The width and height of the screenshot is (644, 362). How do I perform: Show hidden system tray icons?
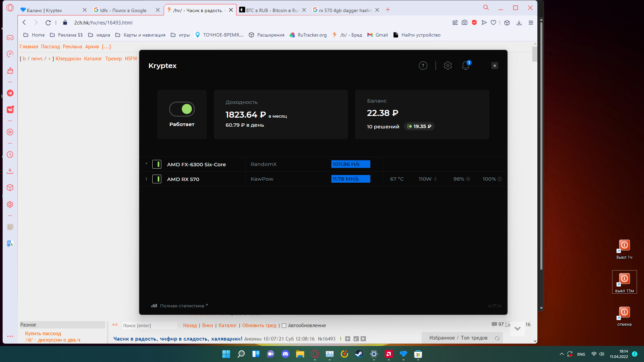(x=562, y=354)
